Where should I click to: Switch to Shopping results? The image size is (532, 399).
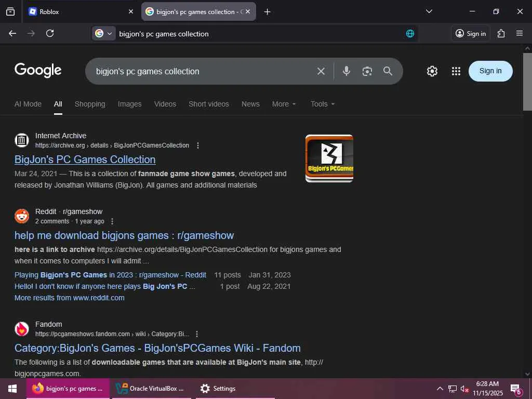pos(90,104)
